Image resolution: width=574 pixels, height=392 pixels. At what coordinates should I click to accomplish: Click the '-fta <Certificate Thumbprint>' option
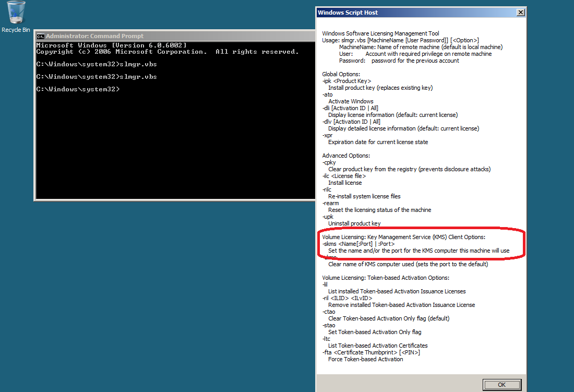coord(371,352)
